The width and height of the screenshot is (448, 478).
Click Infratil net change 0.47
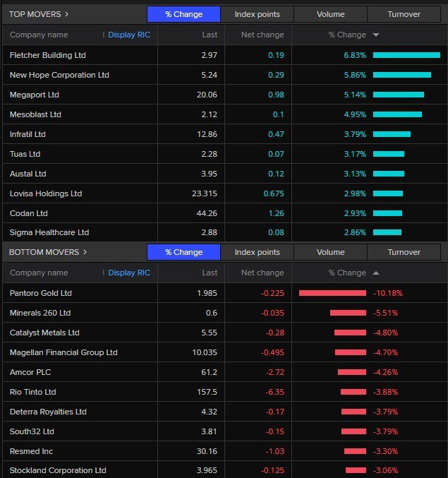click(276, 134)
